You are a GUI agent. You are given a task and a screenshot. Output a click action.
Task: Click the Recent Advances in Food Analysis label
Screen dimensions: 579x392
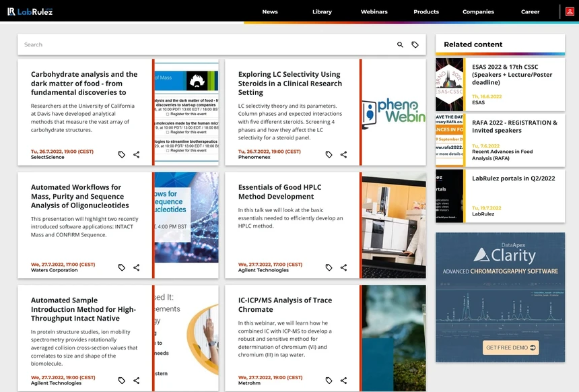pos(502,155)
